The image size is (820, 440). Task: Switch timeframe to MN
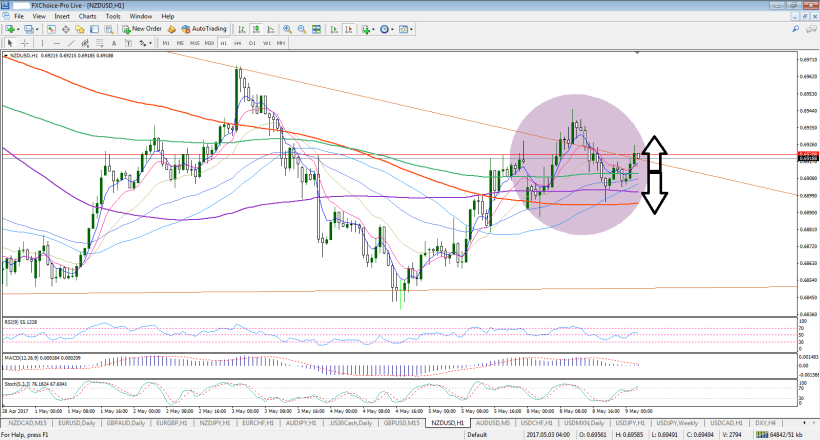tap(281, 43)
